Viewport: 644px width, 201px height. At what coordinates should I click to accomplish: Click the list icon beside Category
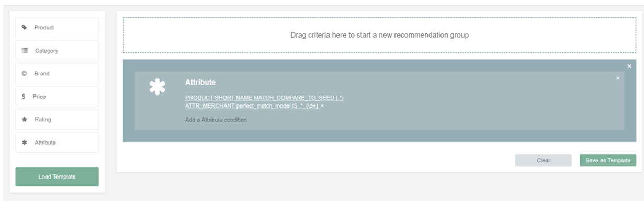click(25, 51)
